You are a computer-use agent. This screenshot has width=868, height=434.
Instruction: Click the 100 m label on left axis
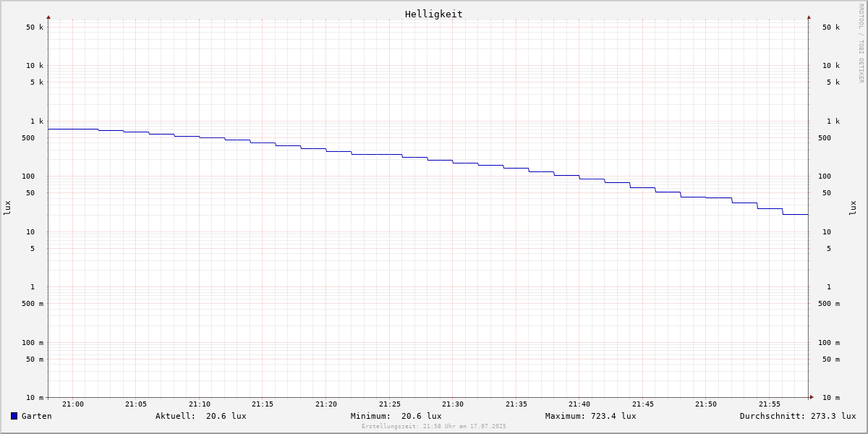click(x=33, y=343)
